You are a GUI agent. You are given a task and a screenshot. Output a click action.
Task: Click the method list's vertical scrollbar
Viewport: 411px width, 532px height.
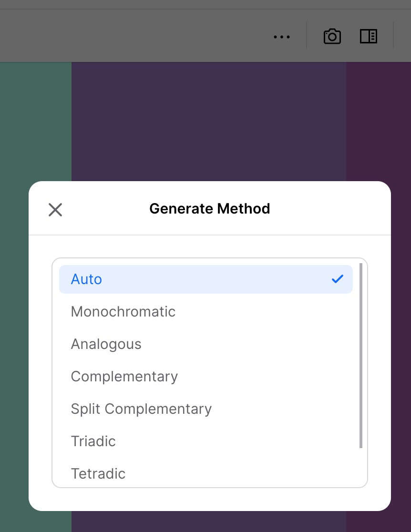point(361,355)
